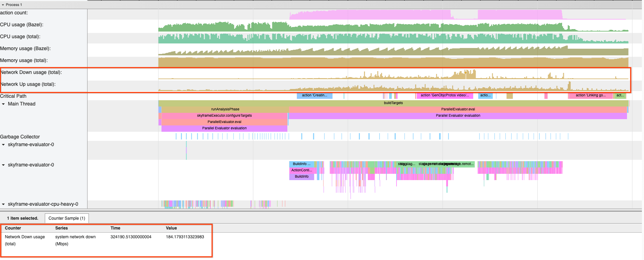The height and width of the screenshot is (260, 644).
Task: Click the Network Down usage (total) track label
Action: click(x=31, y=73)
